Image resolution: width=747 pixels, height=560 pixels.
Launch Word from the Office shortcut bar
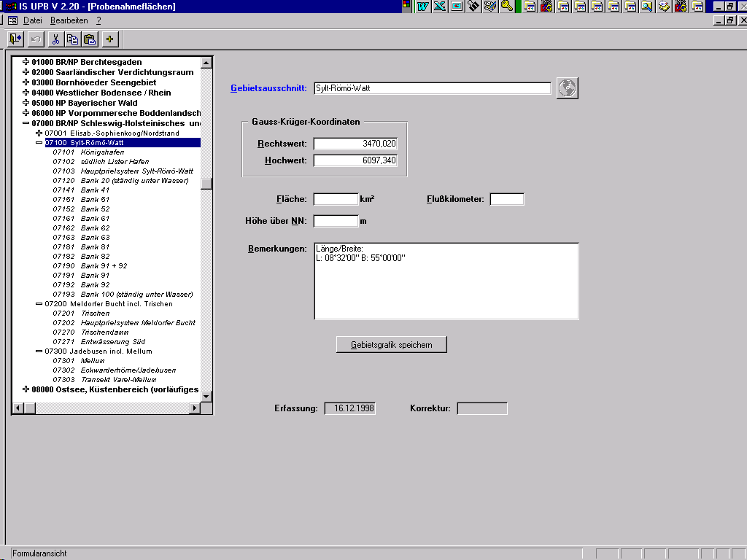click(x=422, y=7)
